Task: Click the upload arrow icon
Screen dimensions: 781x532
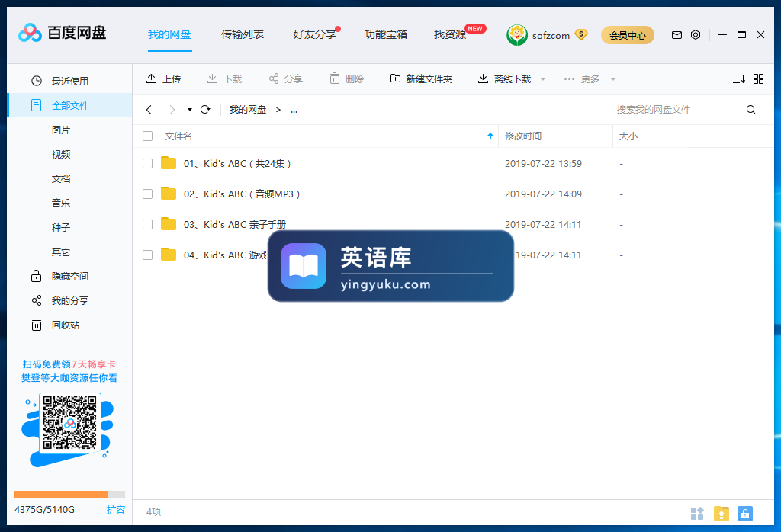Action: click(x=151, y=79)
